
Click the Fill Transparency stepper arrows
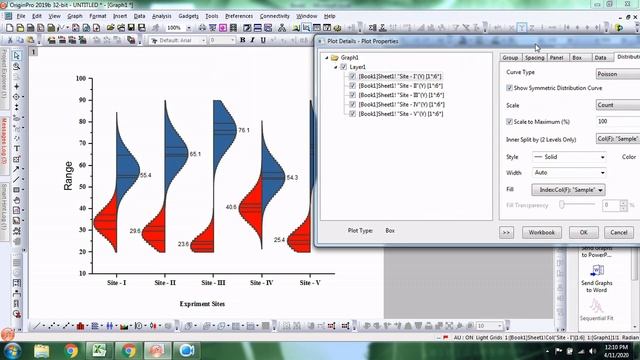point(623,205)
